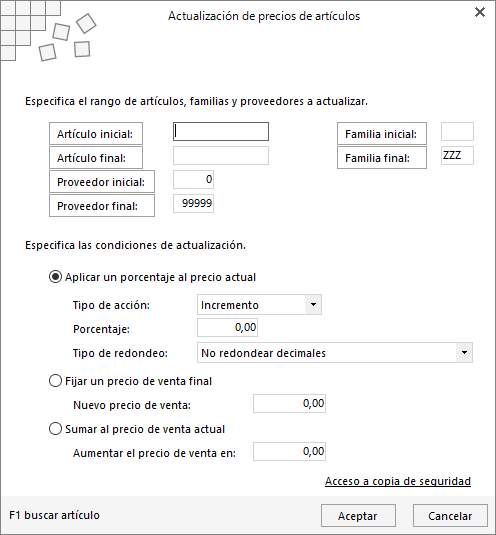This screenshot has height=535, width=496.
Task: Click into the Artículo final field
Action: (221, 156)
